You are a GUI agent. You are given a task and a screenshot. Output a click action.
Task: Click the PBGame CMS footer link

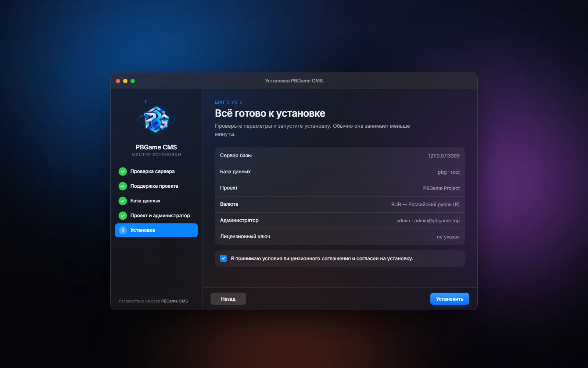click(175, 301)
